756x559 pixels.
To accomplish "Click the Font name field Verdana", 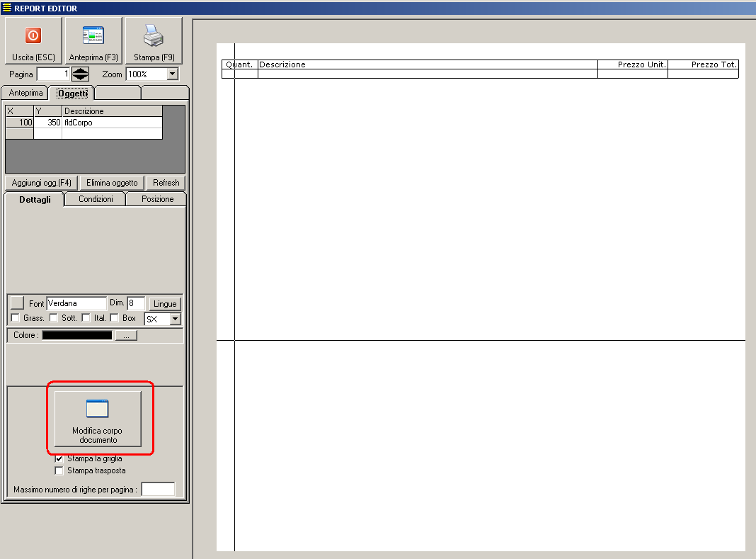I will pyautogui.click(x=76, y=303).
